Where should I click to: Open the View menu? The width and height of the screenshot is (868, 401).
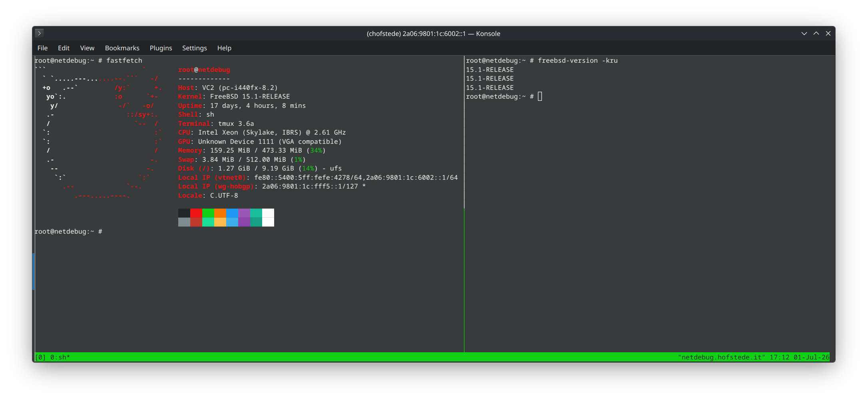tap(87, 48)
